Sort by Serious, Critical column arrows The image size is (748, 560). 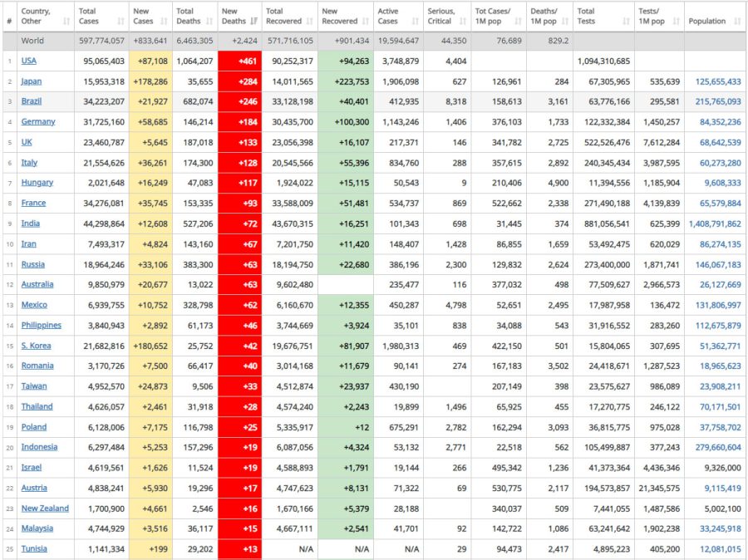pos(463,21)
